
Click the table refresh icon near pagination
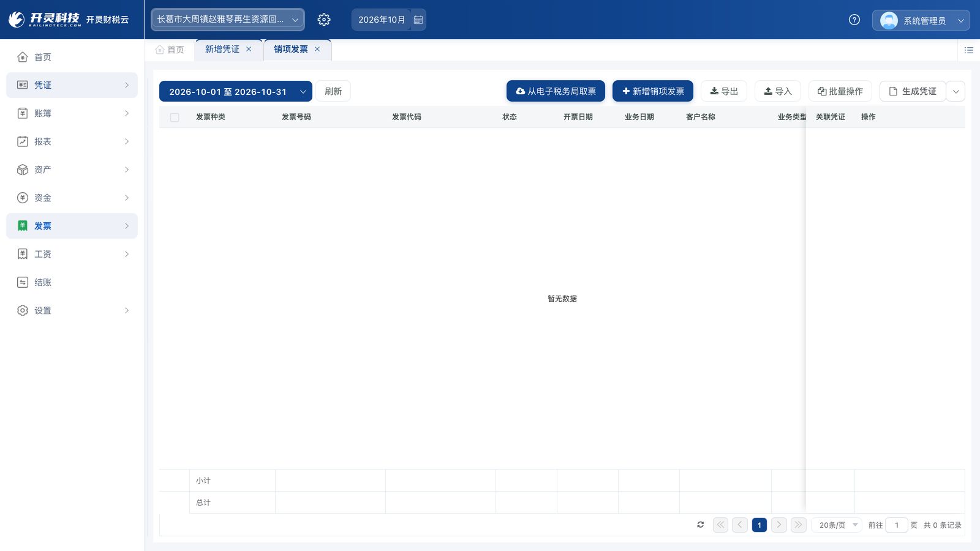click(701, 525)
